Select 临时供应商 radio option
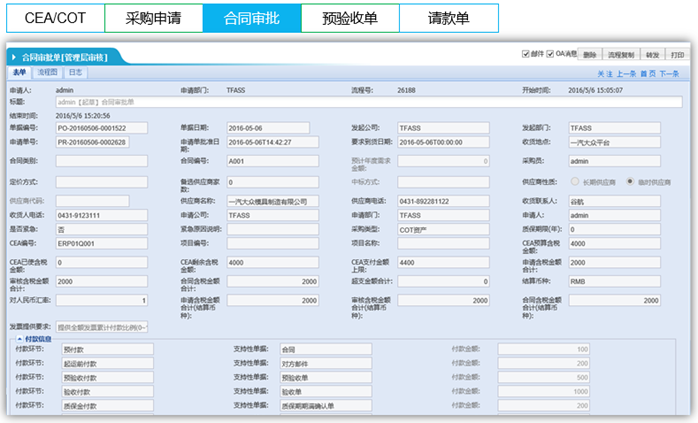This screenshot has width=698, height=423. pos(630,182)
